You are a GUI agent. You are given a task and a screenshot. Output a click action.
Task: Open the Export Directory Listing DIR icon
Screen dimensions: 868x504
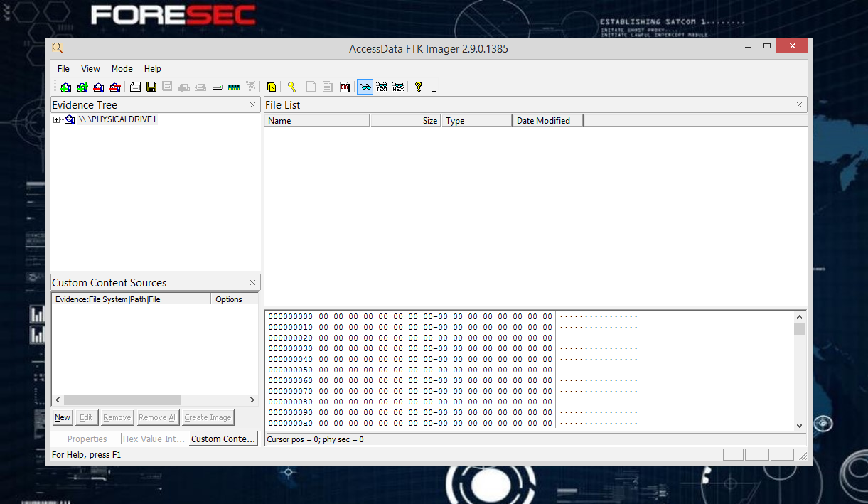tap(345, 87)
